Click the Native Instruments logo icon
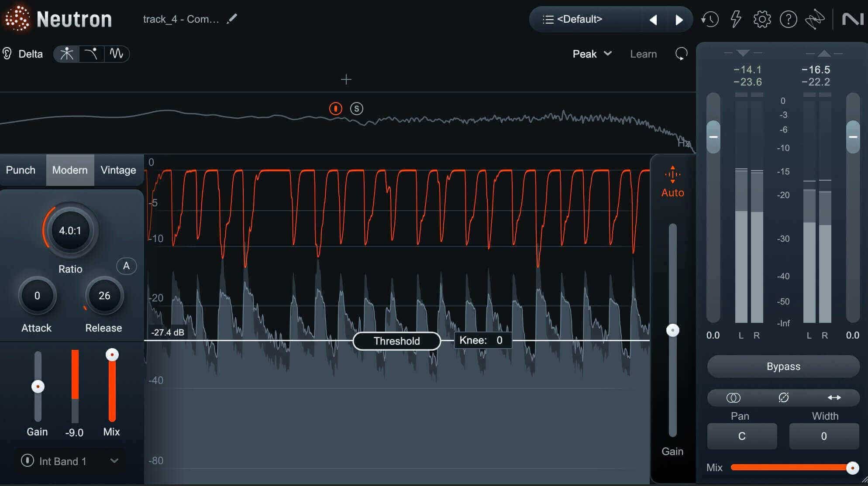The width and height of the screenshot is (868, 486). (x=852, y=19)
